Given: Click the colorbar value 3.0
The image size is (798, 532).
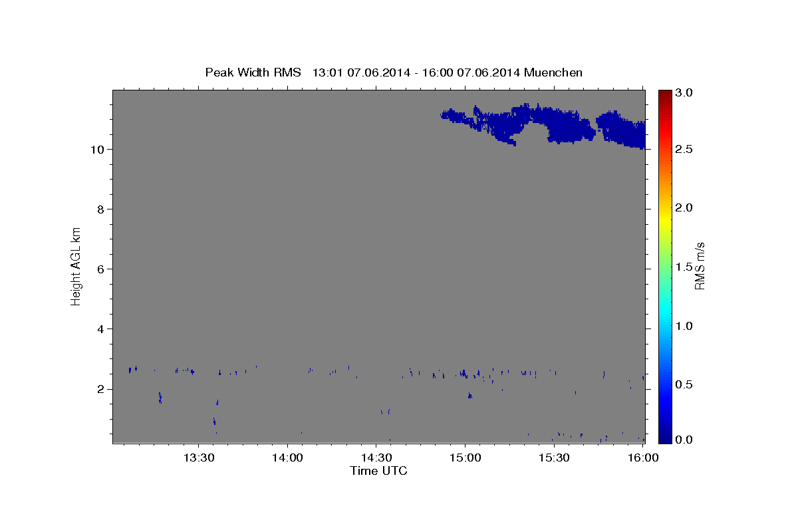Looking at the screenshot, I should pos(685,93).
